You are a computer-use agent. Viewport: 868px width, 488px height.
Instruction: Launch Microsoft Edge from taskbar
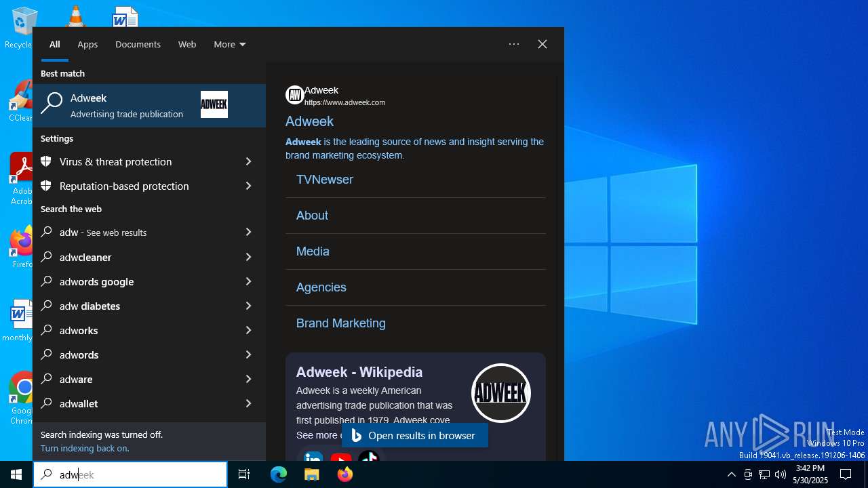(279, 474)
